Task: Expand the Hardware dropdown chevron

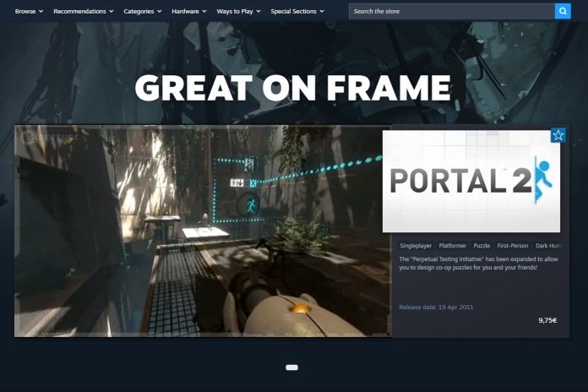Action: (x=204, y=11)
